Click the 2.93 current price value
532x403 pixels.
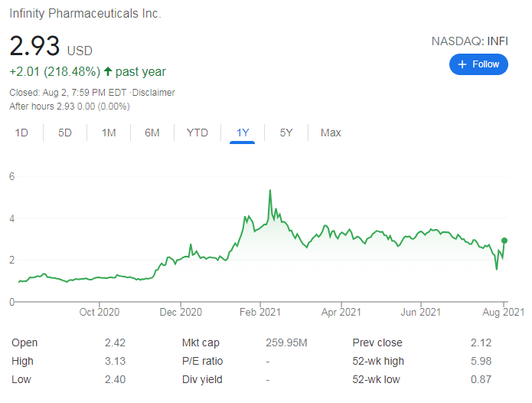coord(34,46)
